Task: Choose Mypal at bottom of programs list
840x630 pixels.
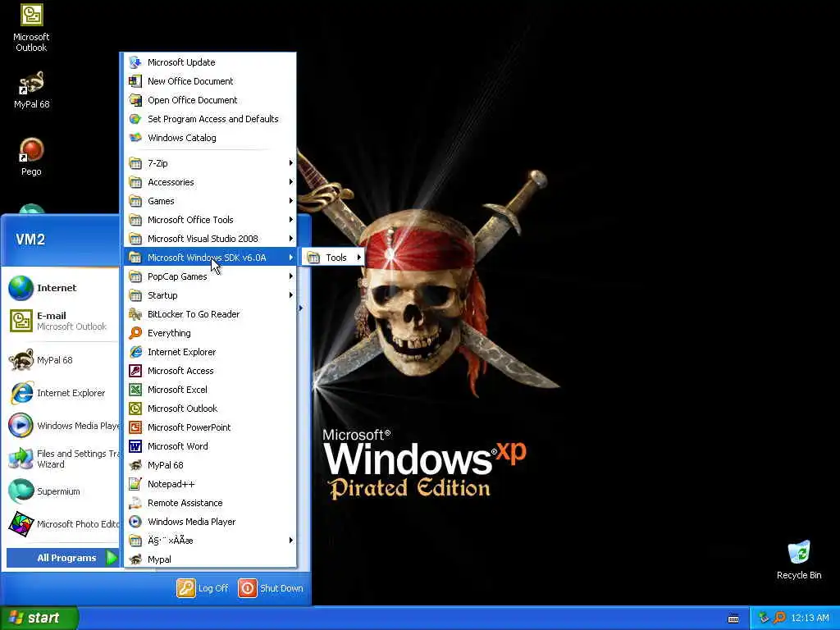Action: point(210,559)
